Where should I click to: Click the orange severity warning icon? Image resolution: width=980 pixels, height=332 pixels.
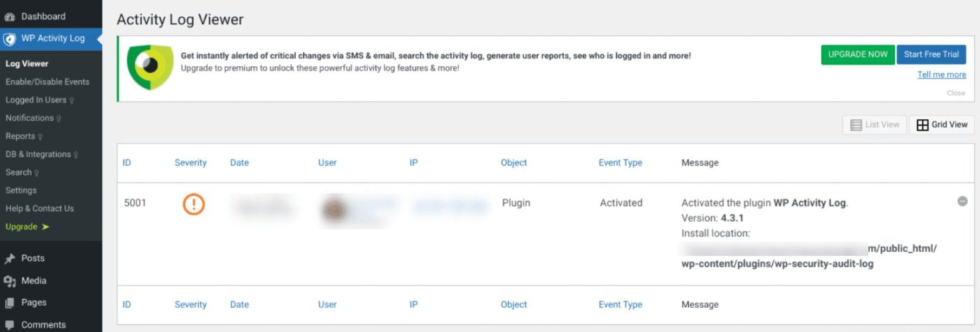(x=193, y=204)
